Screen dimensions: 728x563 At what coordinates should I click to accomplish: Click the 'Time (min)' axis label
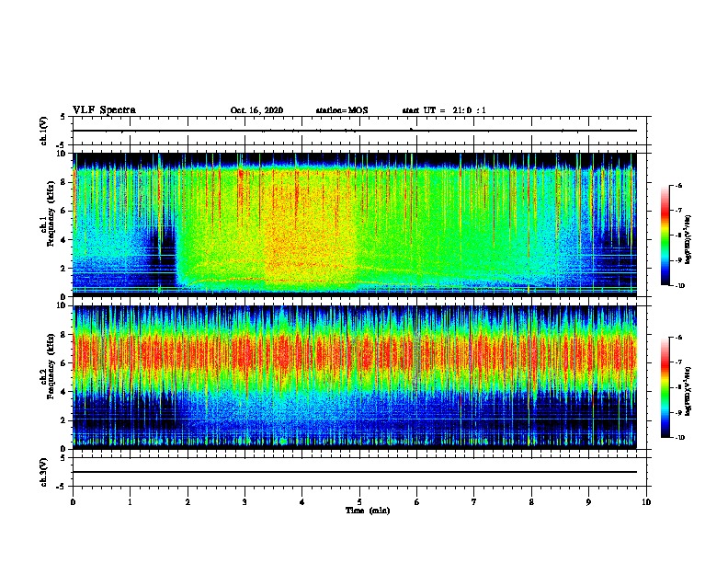[x=368, y=511]
